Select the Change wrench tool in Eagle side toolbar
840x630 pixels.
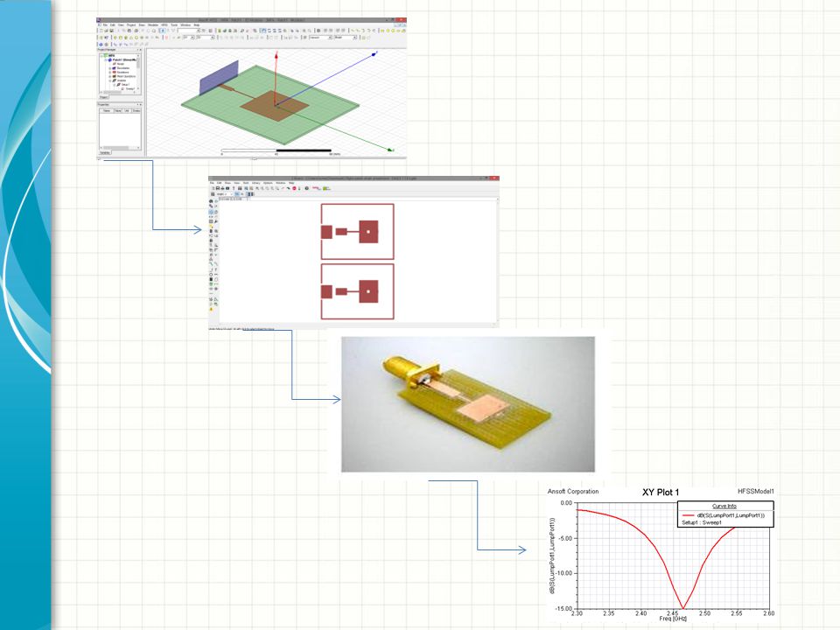(216, 221)
